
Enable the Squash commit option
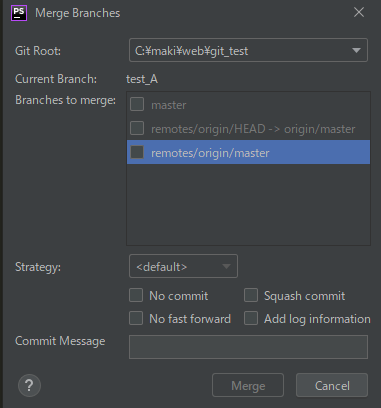pyautogui.click(x=251, y=295)
